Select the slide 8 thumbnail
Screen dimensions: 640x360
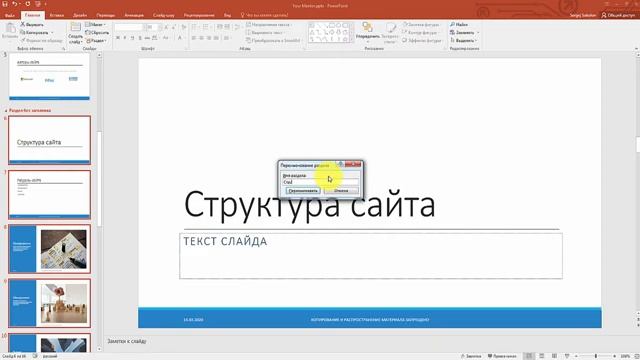pyautogui.click(x=49, y=249)
